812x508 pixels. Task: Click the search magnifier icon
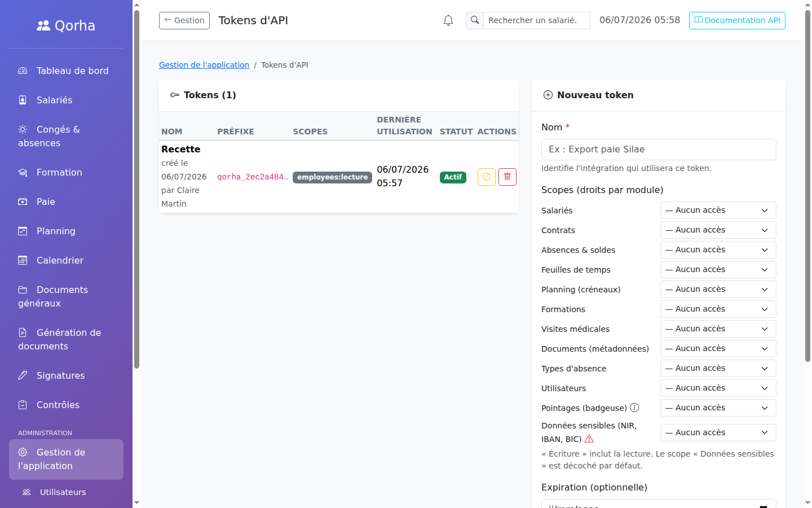(x=475, y=20)
